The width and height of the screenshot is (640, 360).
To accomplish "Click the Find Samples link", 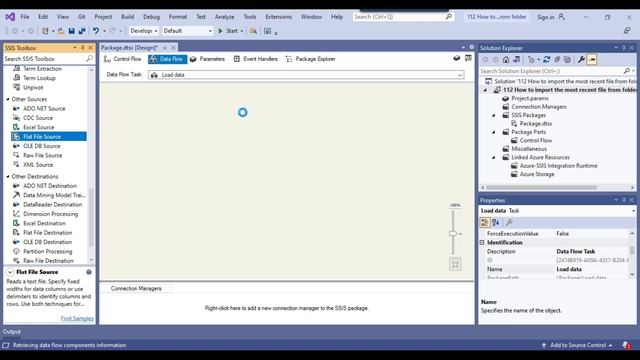I will 77,318.
